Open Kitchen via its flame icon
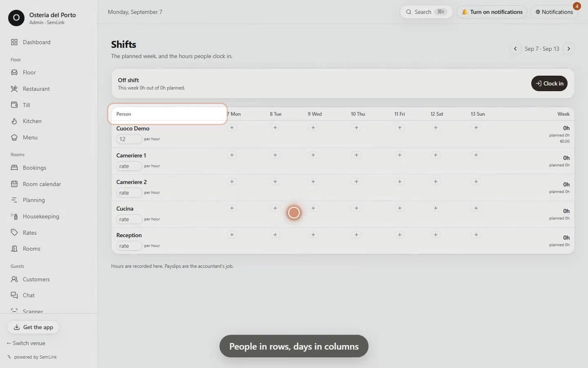Viewport: 588px width, 368px height. [14, 121]
